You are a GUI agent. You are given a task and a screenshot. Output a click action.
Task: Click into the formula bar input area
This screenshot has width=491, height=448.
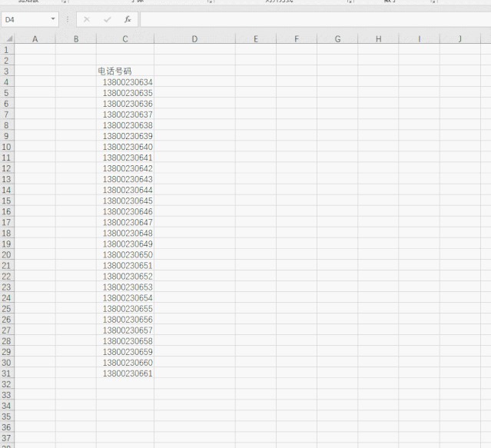[307, 19]
